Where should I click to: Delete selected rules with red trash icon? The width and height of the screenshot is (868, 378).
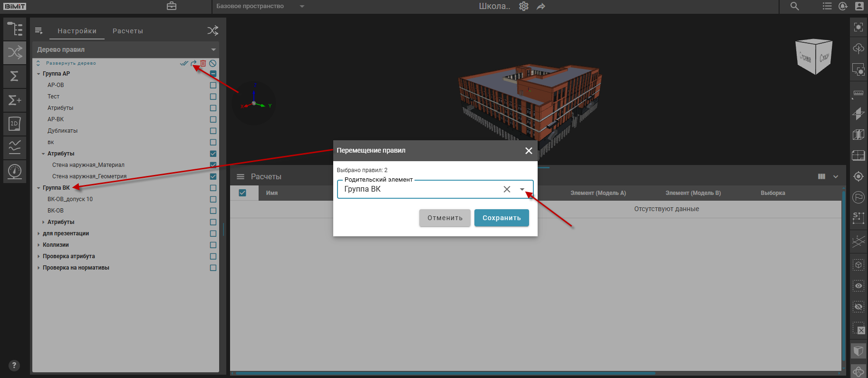tap(203, 63)
